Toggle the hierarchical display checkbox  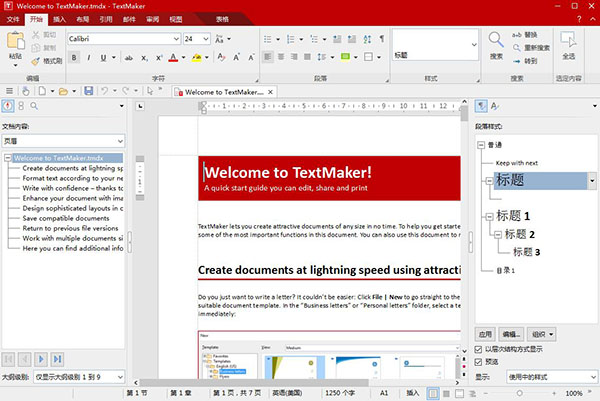pyautogui.click(x=478, y=349)
